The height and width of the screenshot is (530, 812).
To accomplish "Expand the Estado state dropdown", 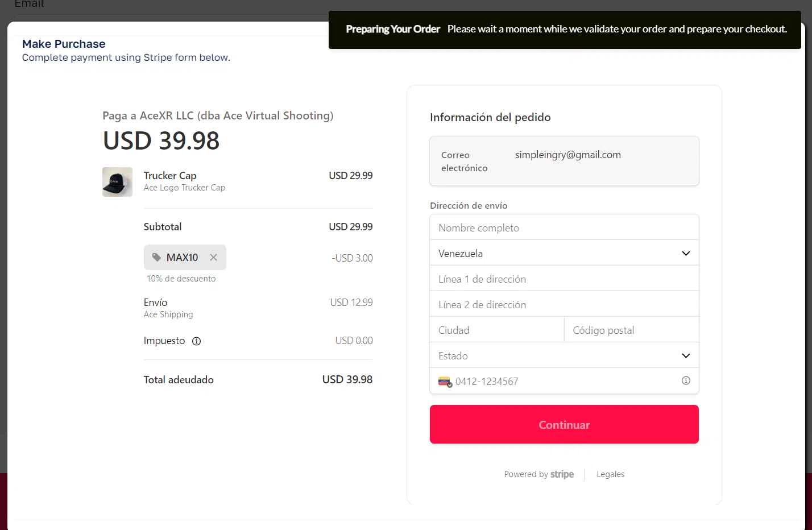I will coord(564,355).
